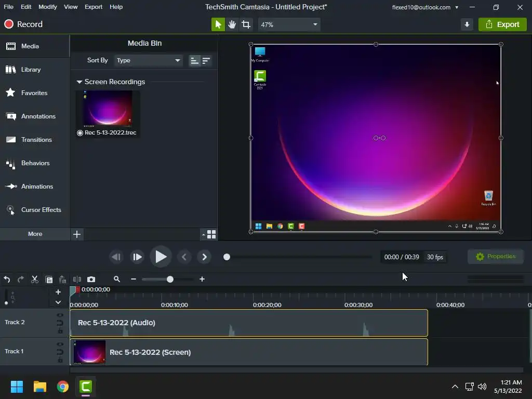Viewport: 532px width, 399px height.
Task: Undo the last action
Action: coord(7,279)
